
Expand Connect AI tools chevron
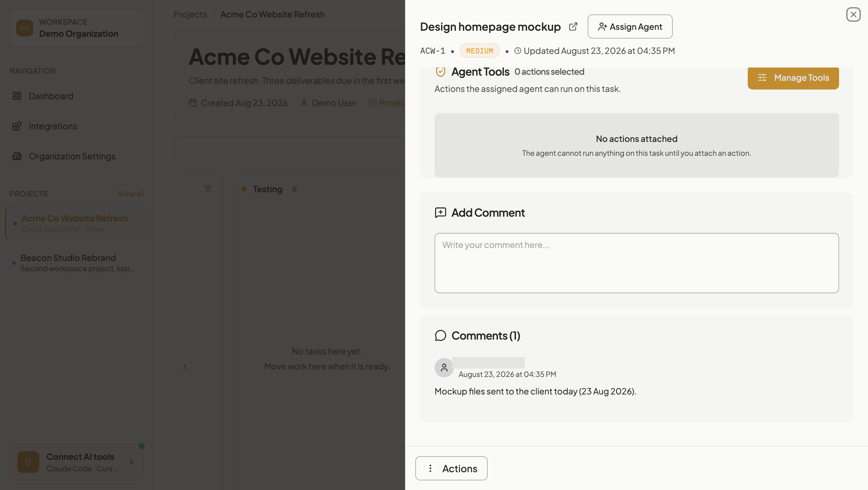(131, 462)
